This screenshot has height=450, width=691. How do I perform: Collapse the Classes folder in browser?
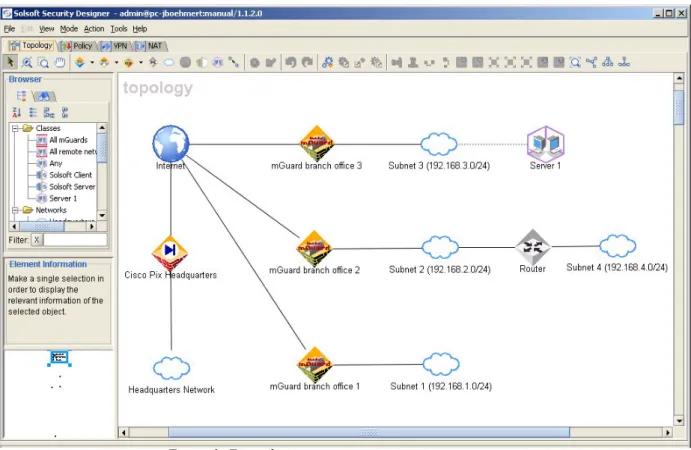click(x=15, y=128)
